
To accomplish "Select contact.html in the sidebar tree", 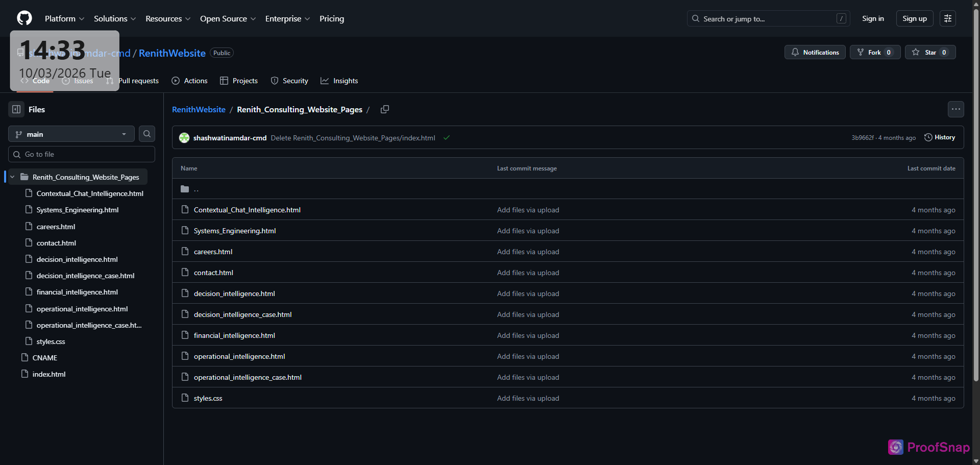I will tap(56, 243).
